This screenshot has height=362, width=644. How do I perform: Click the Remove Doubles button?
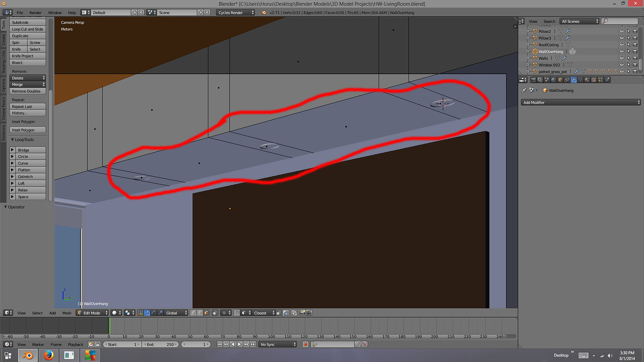point(28,91)
